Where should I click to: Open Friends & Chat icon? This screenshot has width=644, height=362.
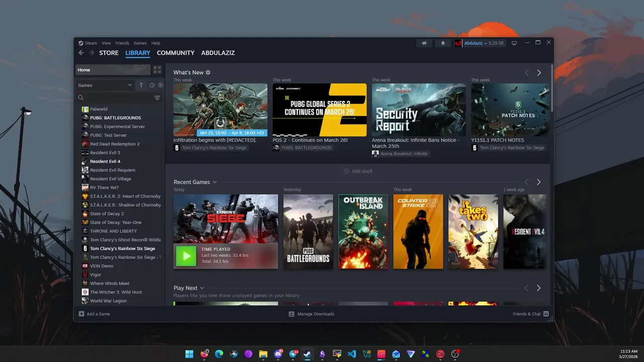546,314
